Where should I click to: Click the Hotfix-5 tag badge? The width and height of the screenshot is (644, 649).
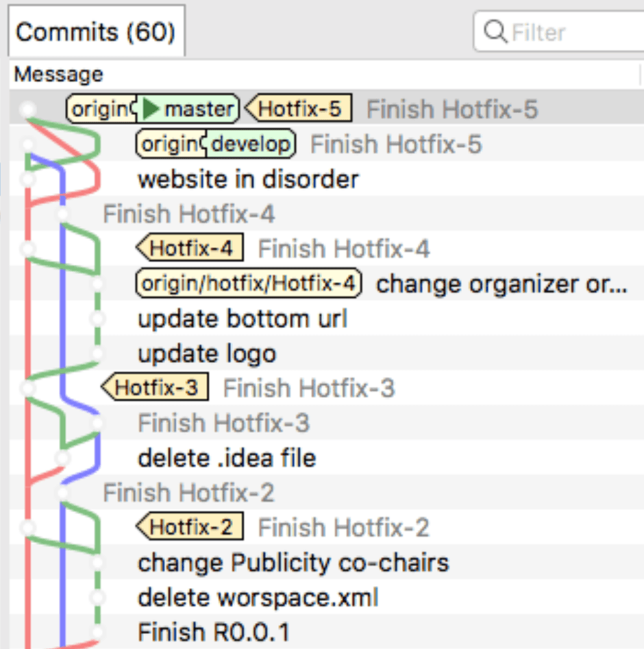pyautogui.click(x=299, y=109)
